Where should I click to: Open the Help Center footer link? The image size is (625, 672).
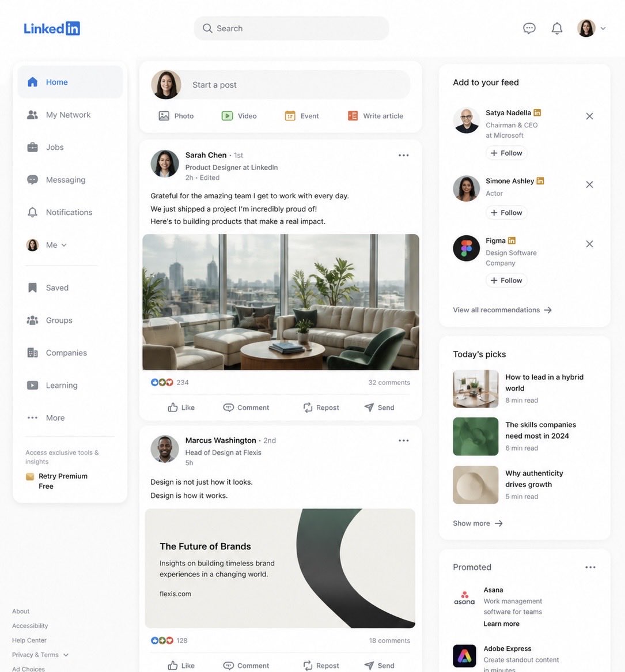(29, 640)
